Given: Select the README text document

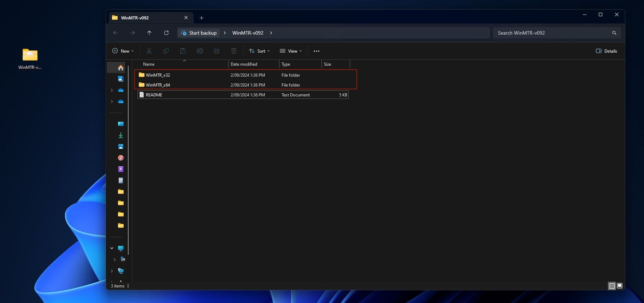Looking at the screenshot, I should [243, 95].
